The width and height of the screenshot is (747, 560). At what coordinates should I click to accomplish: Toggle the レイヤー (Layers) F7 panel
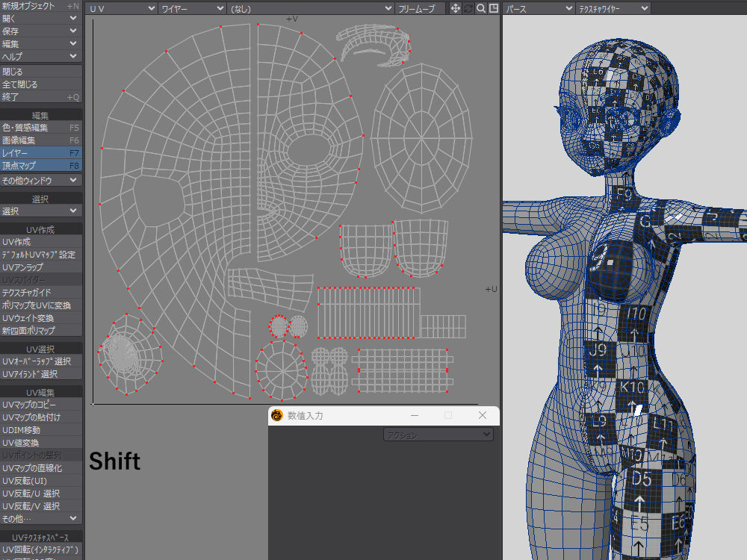(40, 152)
